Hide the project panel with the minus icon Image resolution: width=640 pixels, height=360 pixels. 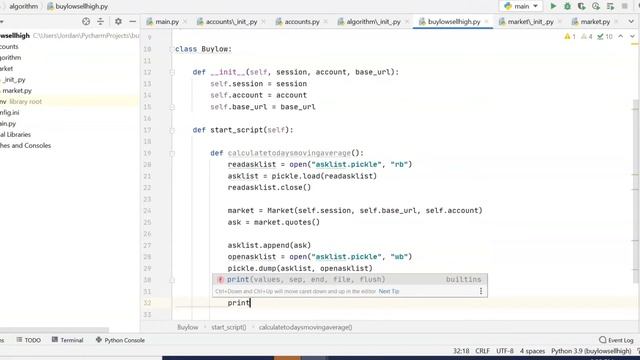(132, 22)
